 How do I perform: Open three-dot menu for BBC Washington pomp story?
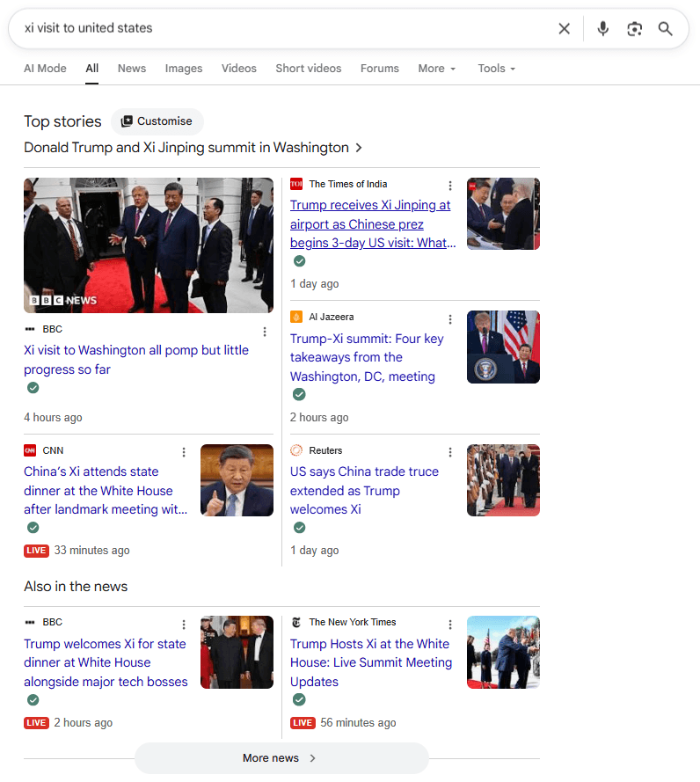pos(265,332)
